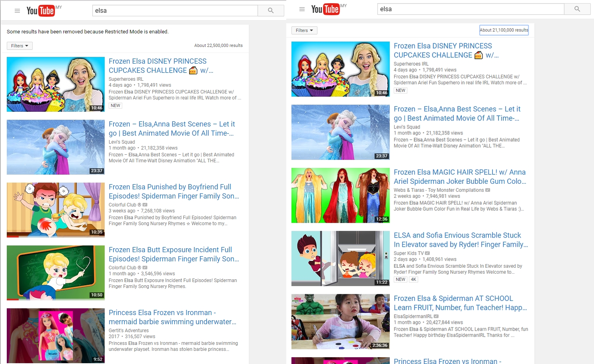The width and height of the screenshot is (594, 364).
Task: Click the 4K badge under Super Kids TV video
Action: (413, 279)
